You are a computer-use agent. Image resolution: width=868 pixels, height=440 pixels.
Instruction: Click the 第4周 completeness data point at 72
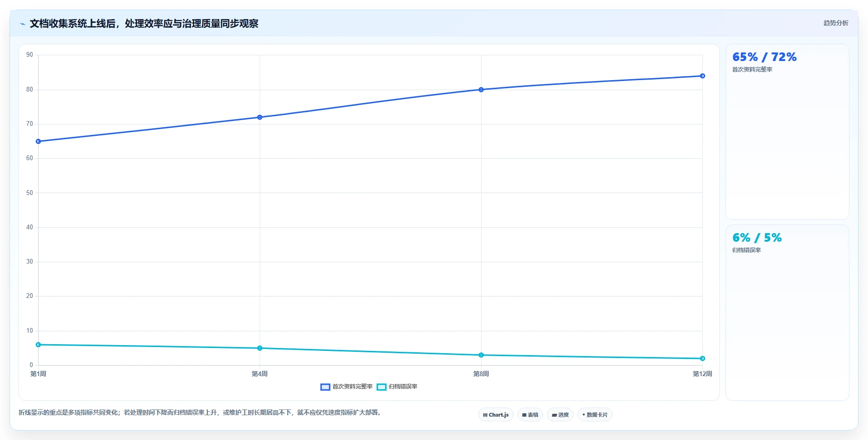[260, 117]
